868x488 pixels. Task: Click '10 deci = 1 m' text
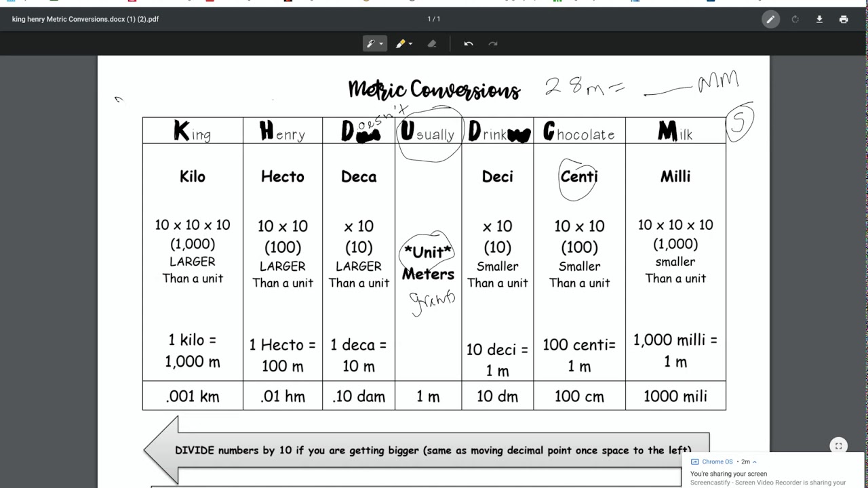(497, 360)
